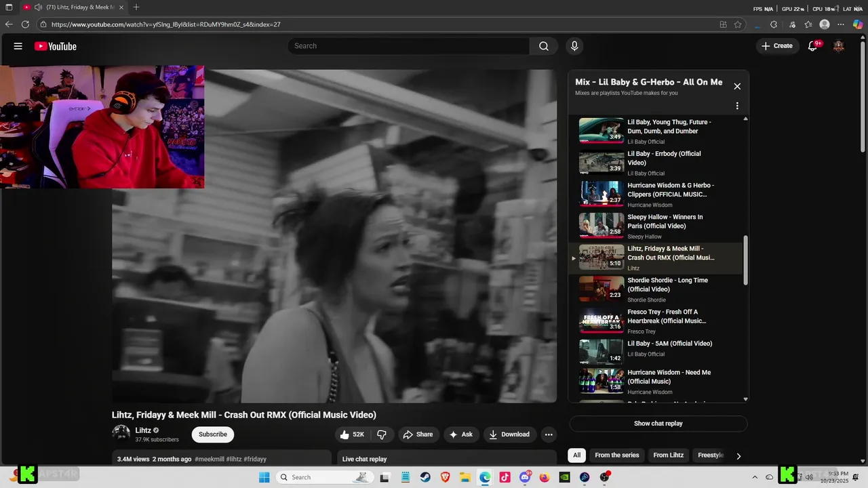Open browser profile avatar icon
This screenshot has height=488, width=868.
tap(825, 24)
